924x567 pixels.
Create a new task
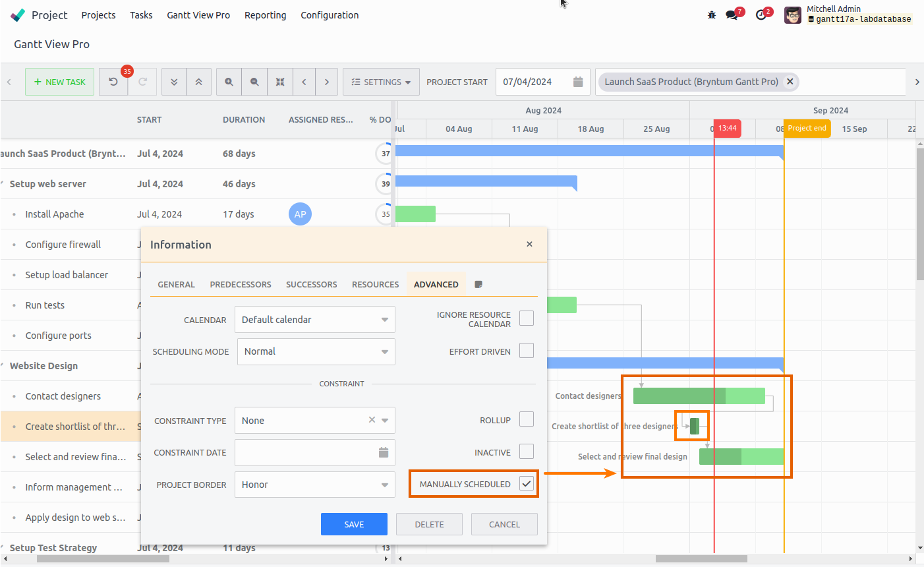pyautogui.click(x=59, y=81)
